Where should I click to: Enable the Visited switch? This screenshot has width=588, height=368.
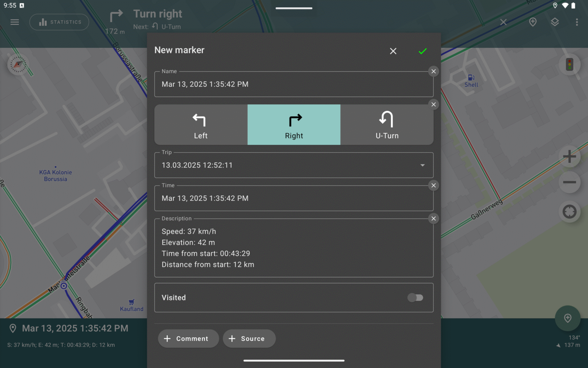click(415, 297)
